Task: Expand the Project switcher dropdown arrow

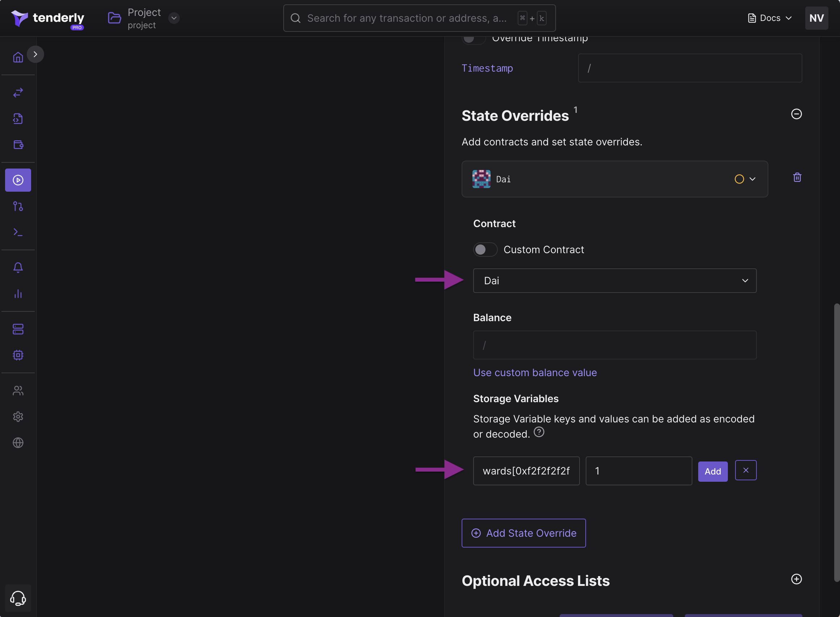Action: pos(174,18)
